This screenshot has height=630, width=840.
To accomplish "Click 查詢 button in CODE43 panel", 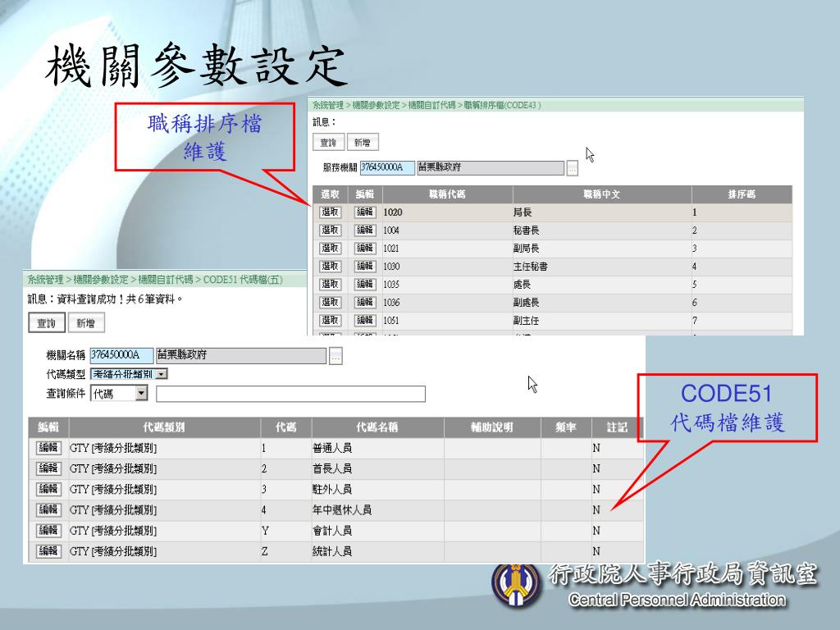I will coord(328,143).
